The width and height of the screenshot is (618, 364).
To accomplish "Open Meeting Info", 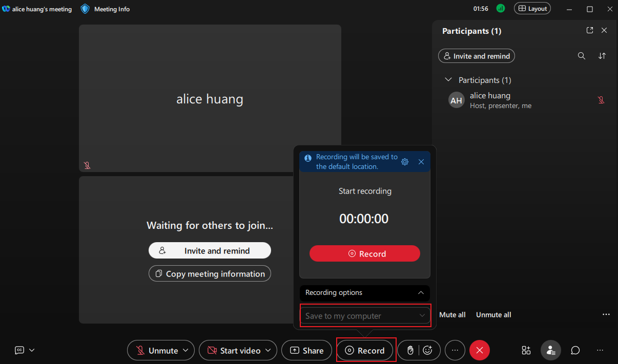I will (105, 9).
